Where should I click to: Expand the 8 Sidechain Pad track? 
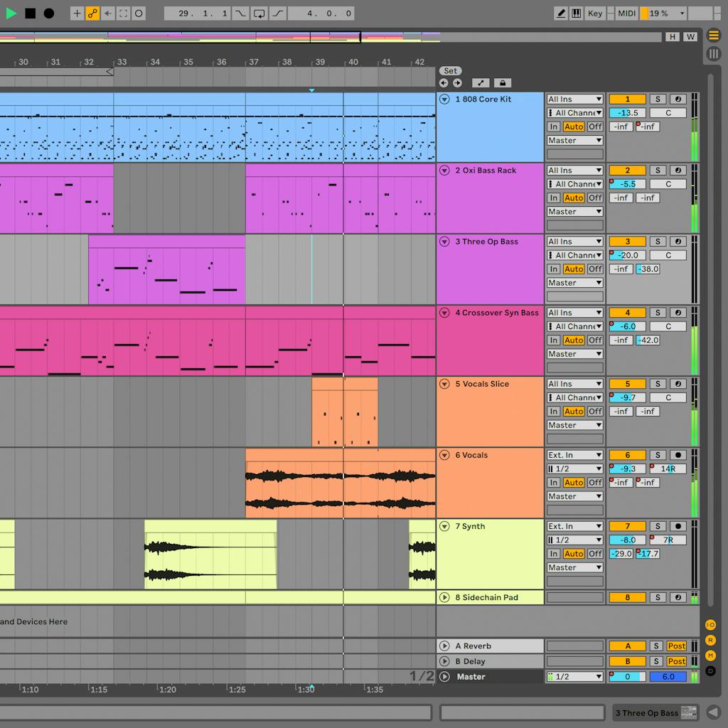click(444, 597)
